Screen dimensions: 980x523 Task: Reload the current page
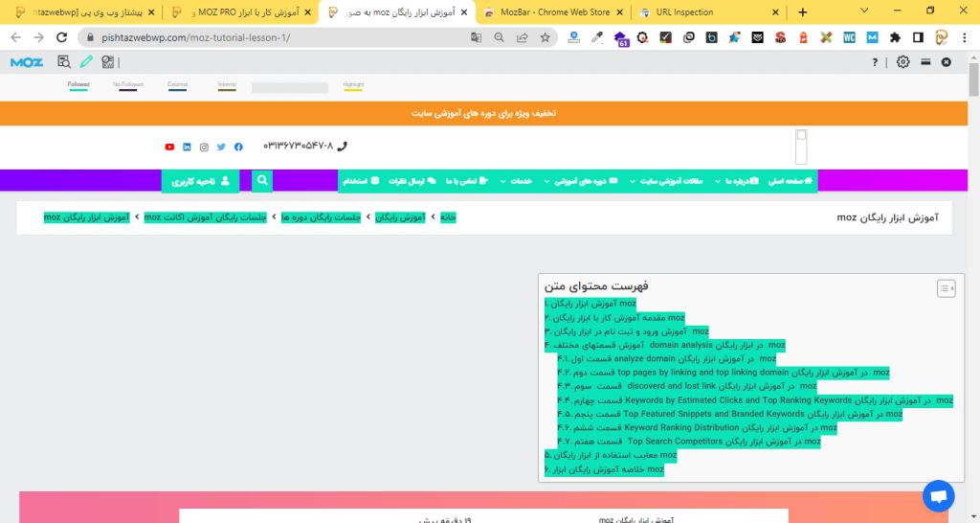point(61,37)
